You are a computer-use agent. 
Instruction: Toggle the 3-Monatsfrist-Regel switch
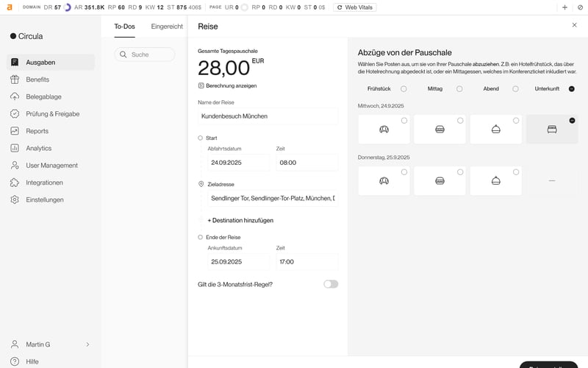(x=331, y=284)
